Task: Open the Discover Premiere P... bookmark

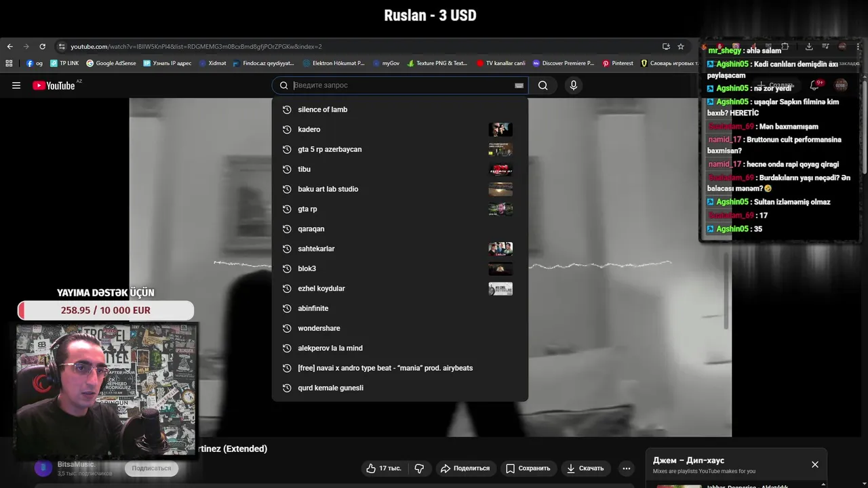Action: [564, 63]
